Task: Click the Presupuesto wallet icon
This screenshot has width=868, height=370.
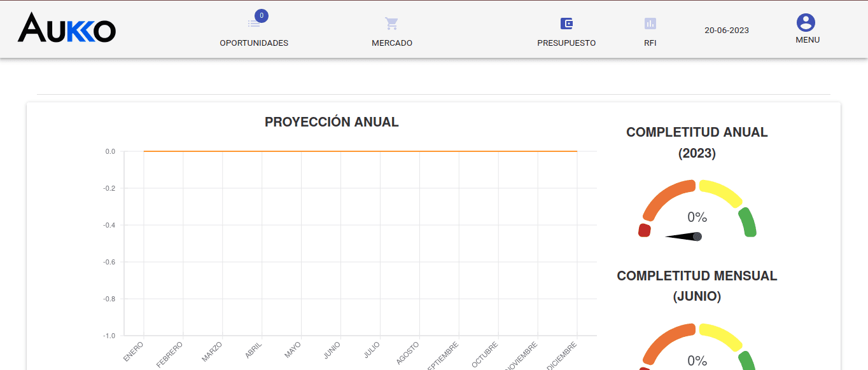Action: pyautogui.click(x=566, y=24)
